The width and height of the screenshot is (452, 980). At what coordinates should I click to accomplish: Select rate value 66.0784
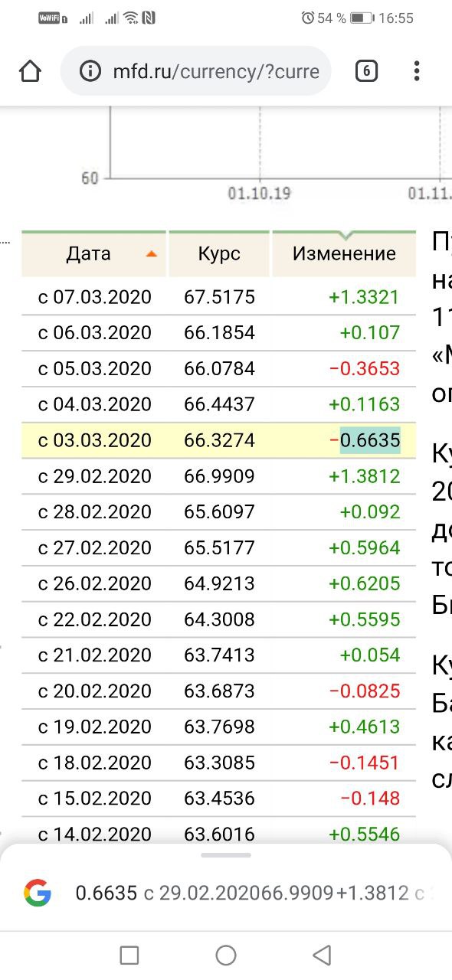pos(219,369)
